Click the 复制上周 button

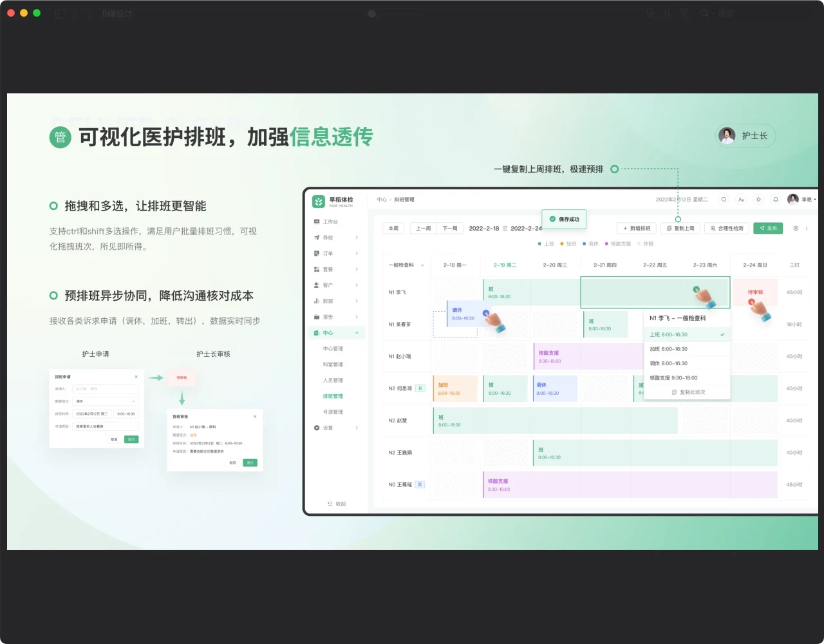680,229
